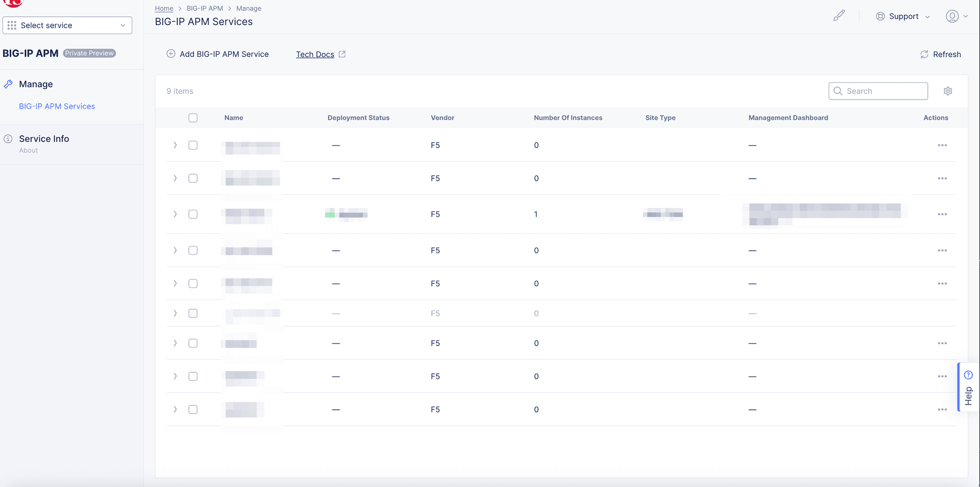Click the Refresh icon to reload services

pyautogui.click(x=925, y=54)
